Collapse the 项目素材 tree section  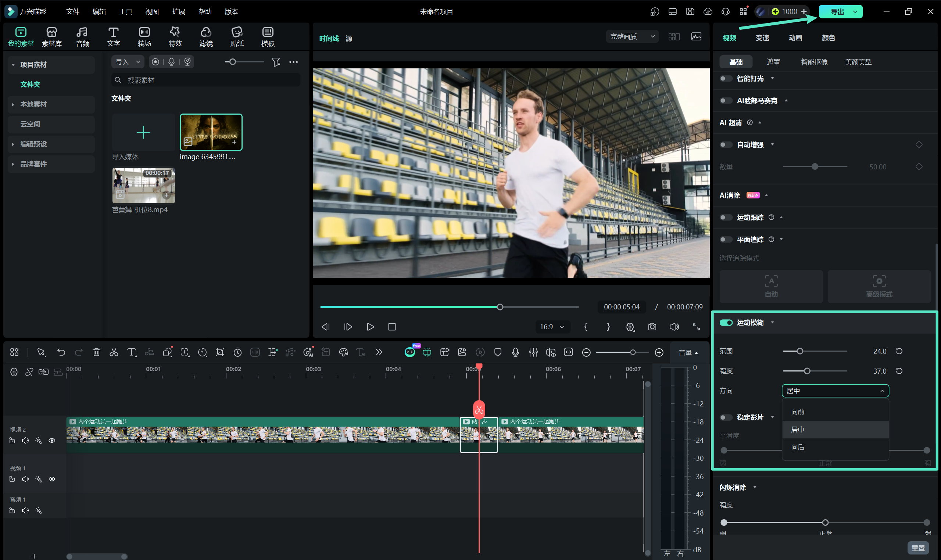pyautogui.click(x=13, y=65)
